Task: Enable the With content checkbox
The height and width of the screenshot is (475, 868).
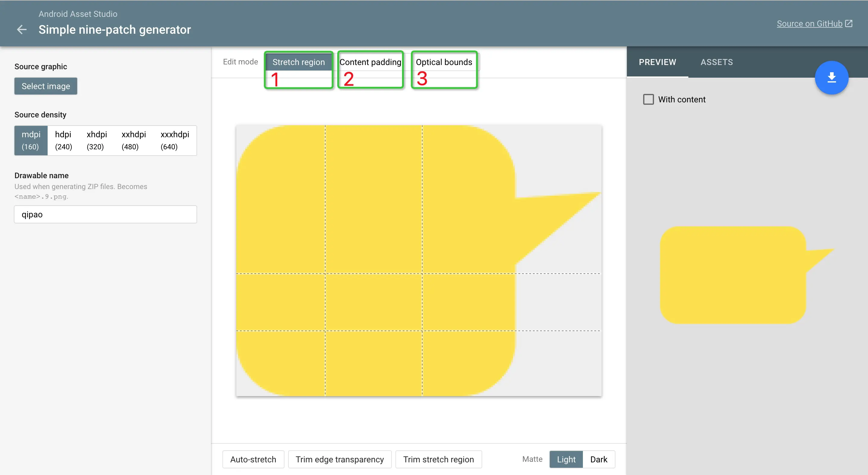Action: point(648,99)
